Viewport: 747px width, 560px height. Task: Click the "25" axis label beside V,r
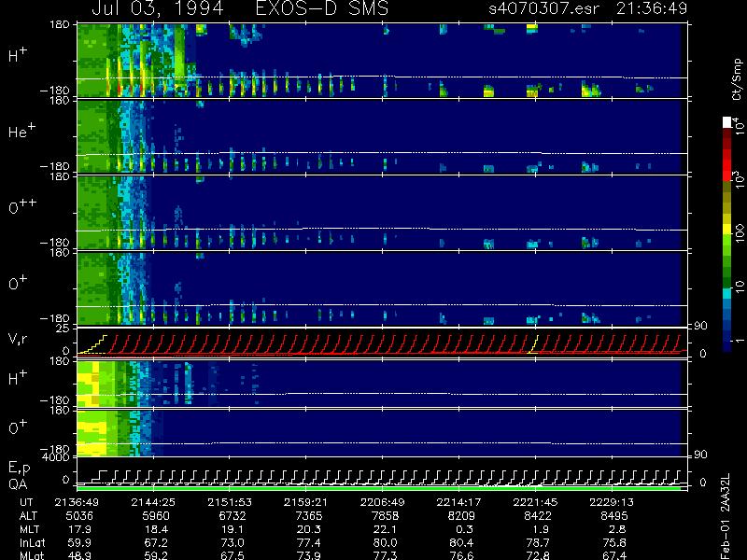tap(63, 329)
